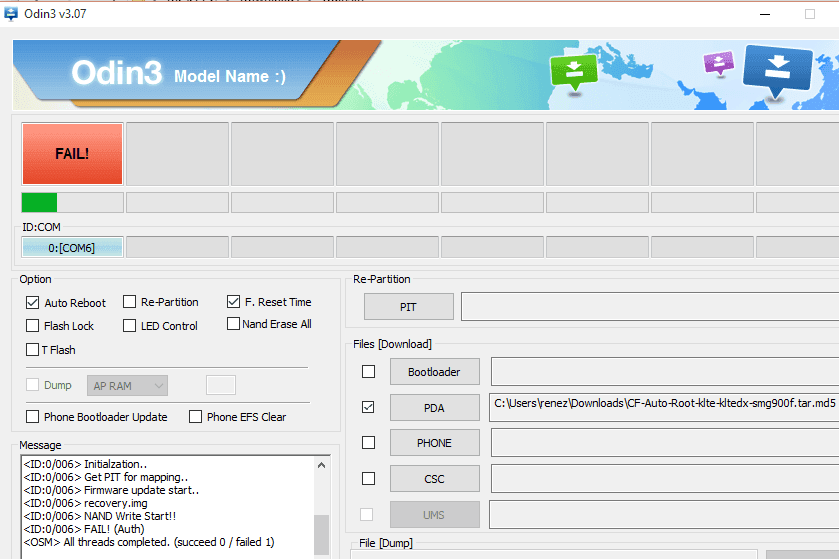This screenshot has height=559, width=839.
Task: Toggle the LED Control checkbox
Action: pyautogui.click(x=129, y=326)
